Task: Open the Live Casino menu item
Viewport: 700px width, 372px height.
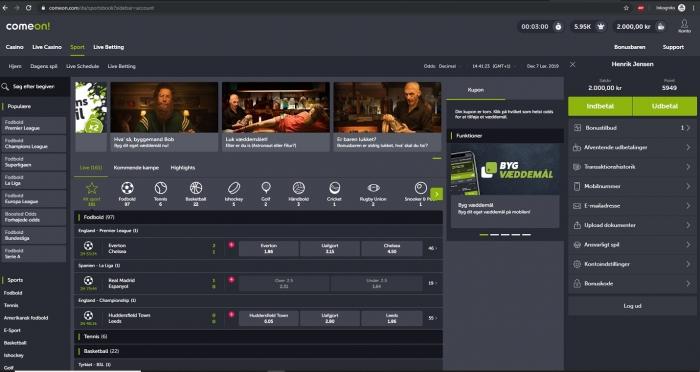Action: pyautogui.click(x=47, y=47)
